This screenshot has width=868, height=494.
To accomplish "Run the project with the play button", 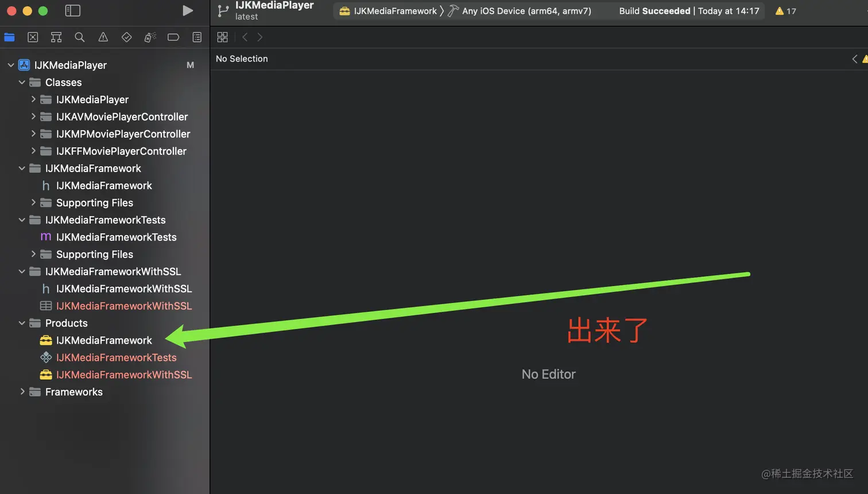I will pos(187,11).
